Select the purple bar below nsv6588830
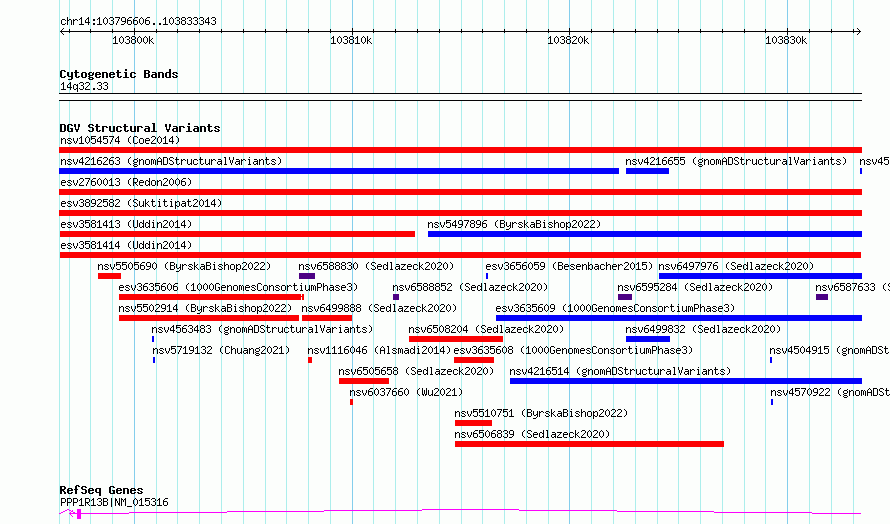Image resolution: width=890 pixels, height=524 pixels. coord(307,276)
